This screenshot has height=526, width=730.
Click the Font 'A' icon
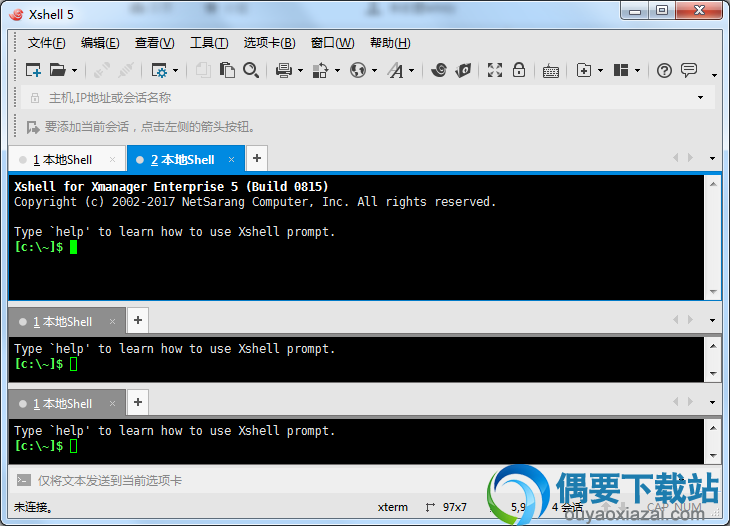click(396, 70)
